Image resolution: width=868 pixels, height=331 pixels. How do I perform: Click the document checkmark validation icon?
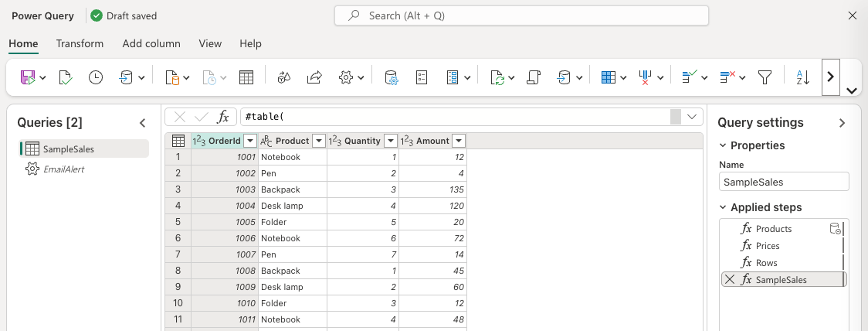tap(66, 77)
